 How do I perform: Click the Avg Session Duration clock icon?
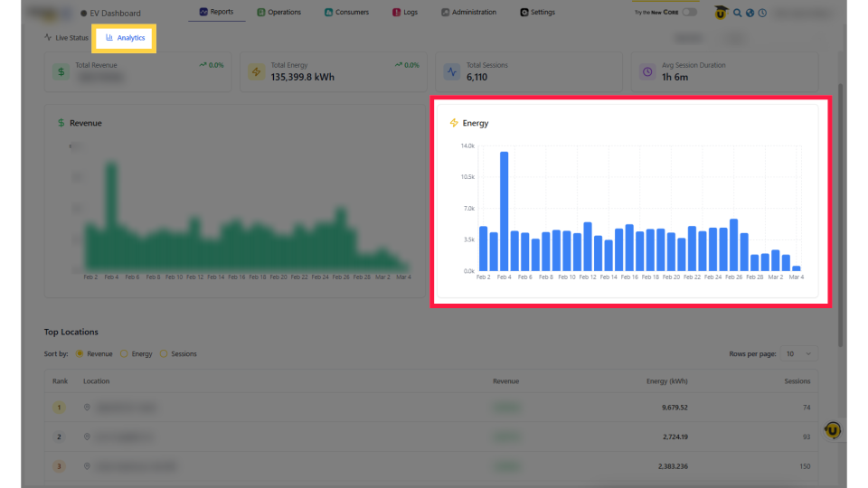[647, 71]
